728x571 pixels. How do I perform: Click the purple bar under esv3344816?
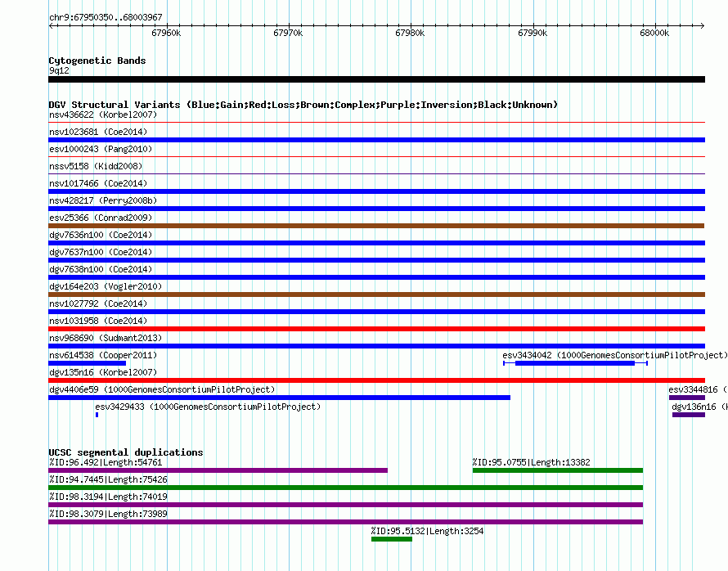click(x=687, y=398)
